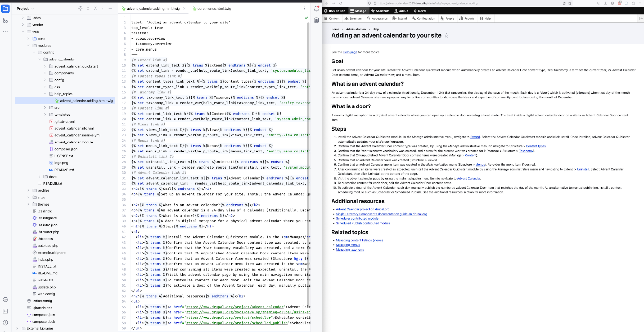This screenshot has width=644, height=332.
Task: Open Drupal Content menu item
Action: 332,18
